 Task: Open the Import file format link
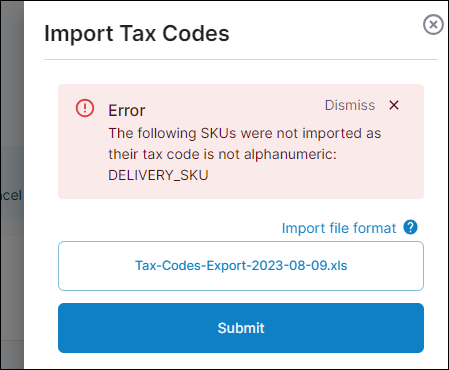coord(339,228)
